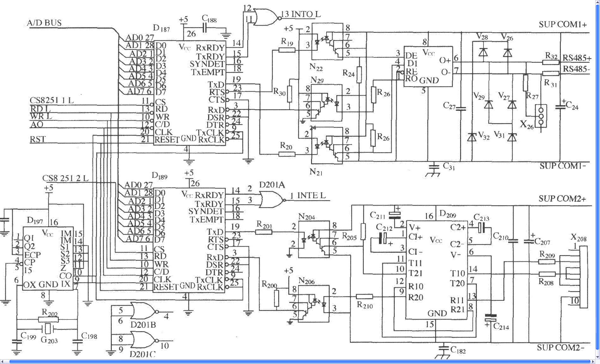Click the R205 resistor label

point(350,236)
